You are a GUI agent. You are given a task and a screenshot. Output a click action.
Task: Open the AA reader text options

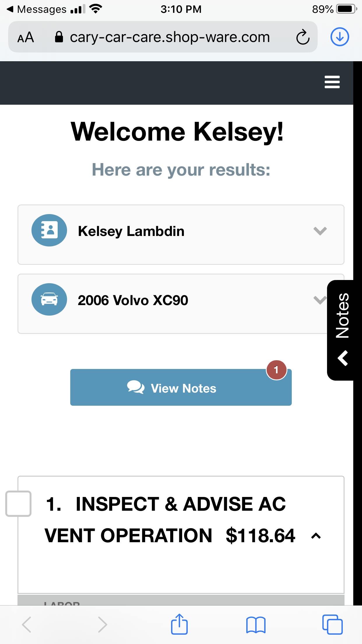pyautogui.click(x=26, y=37)
